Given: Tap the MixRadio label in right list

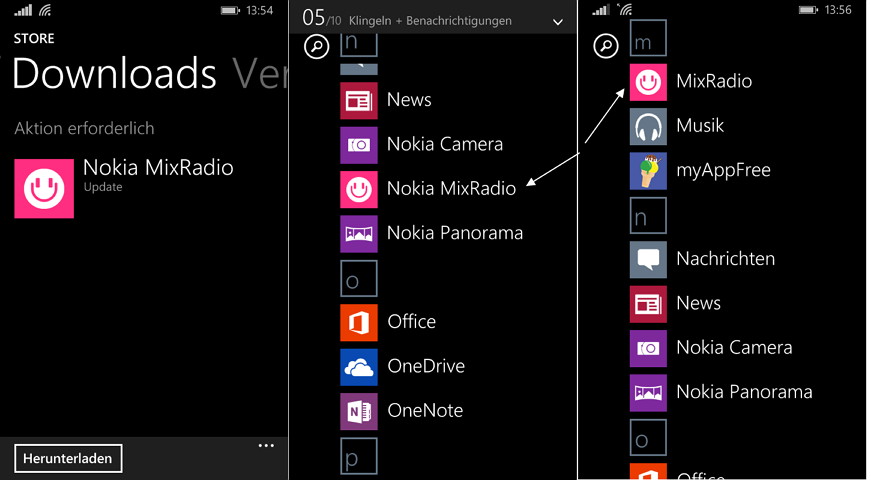Looking at the screenshot, I should click(714, 82).
